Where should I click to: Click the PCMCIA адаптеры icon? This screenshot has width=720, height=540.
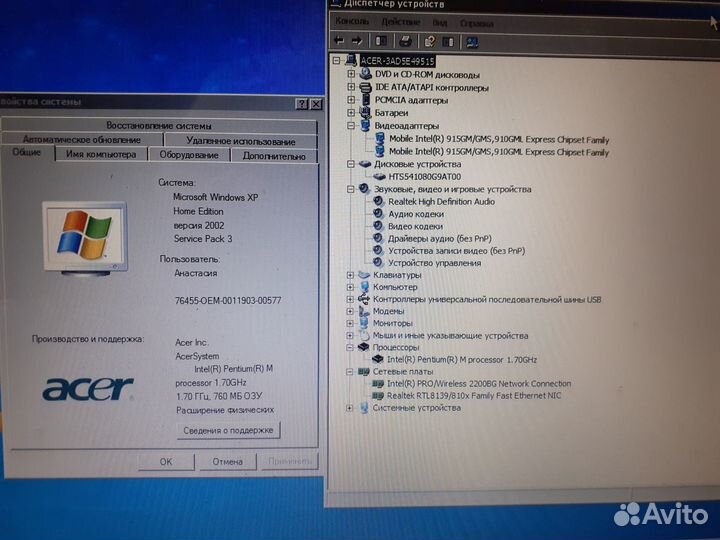coord(366,99)
